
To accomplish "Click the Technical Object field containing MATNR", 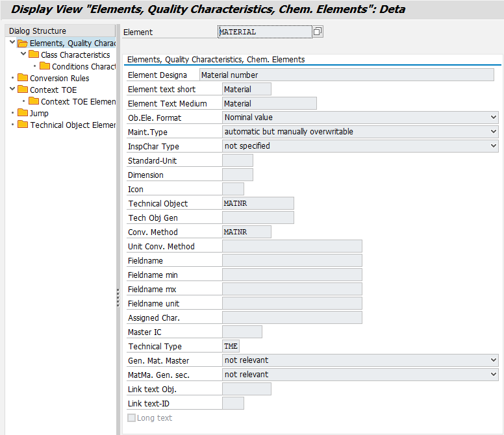I will (258, 204).
